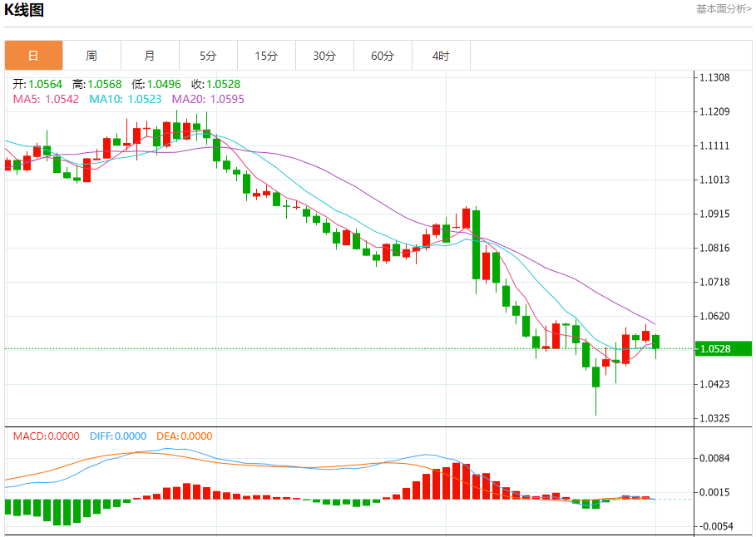
Task: Click the 0.0084 MACD axis label
Action: point(714,459)
